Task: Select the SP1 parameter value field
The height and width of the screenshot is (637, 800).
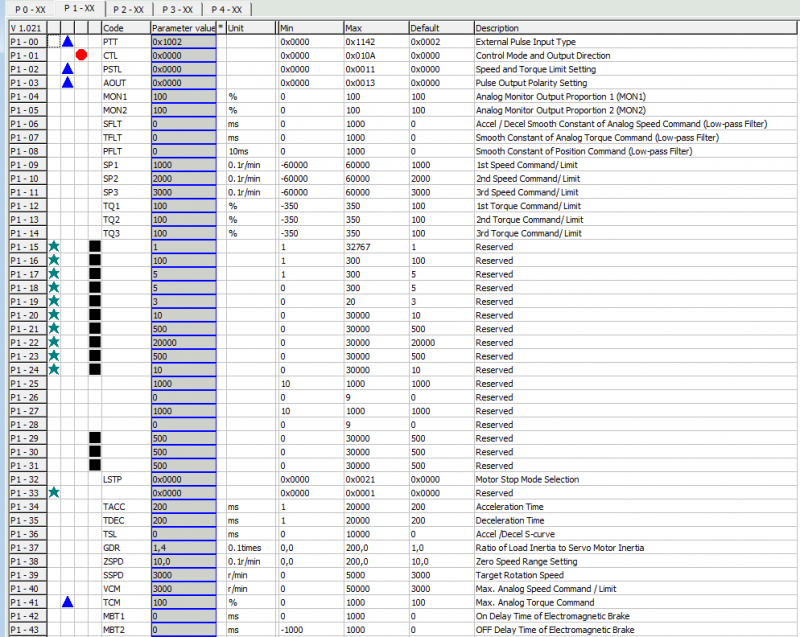Action: pyautogui.click(x=182, y=165)
